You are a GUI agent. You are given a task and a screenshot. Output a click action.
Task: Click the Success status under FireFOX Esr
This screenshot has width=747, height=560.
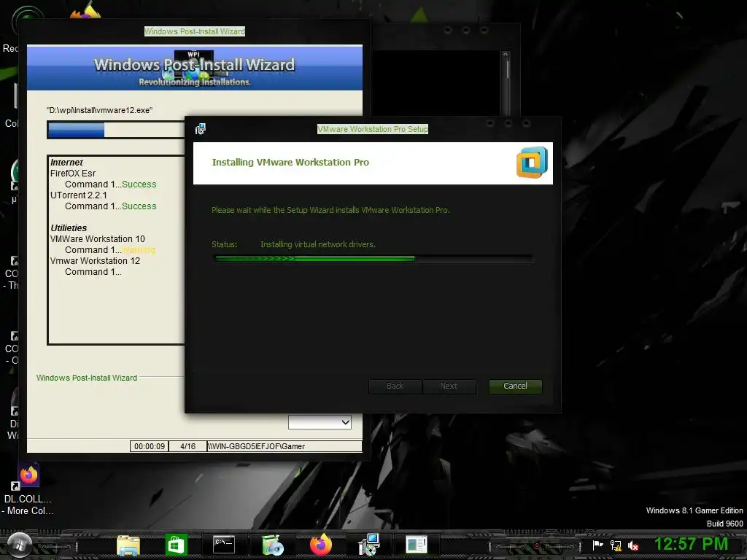(139, 184)
